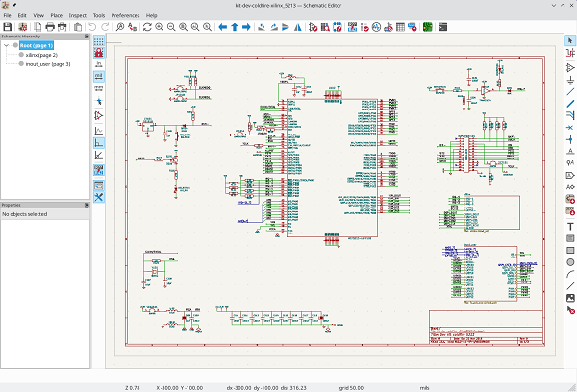
Task: Run the Electrical Rules Checker icon
Action: pyautogui.click(x=364, y=27)
